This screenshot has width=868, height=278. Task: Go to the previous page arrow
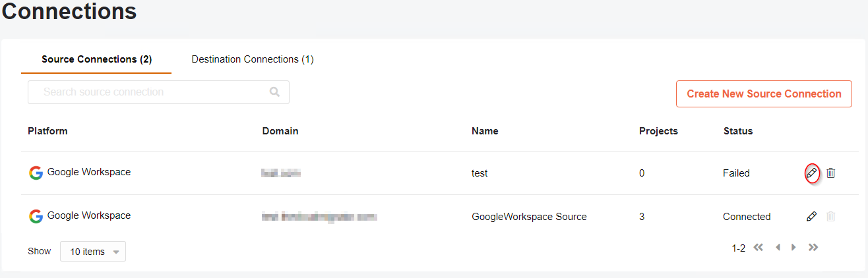coord(778,248)
